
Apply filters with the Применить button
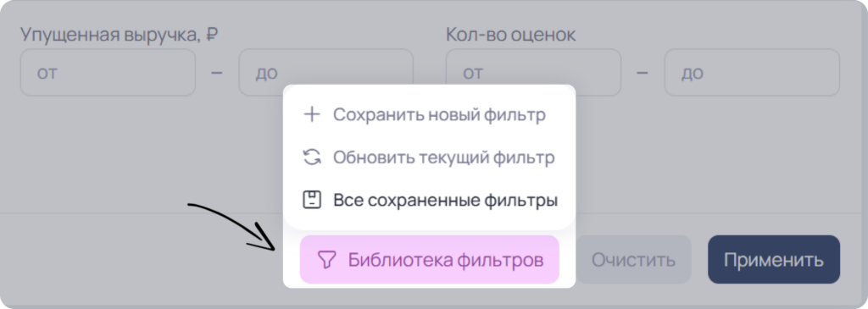coord(774,260)
